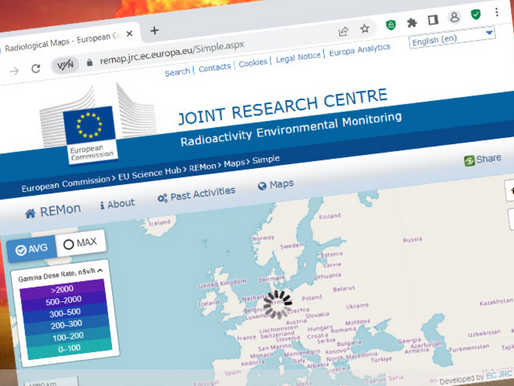Click Kazakhstan label on the map
514x386 pixels.
496,302
